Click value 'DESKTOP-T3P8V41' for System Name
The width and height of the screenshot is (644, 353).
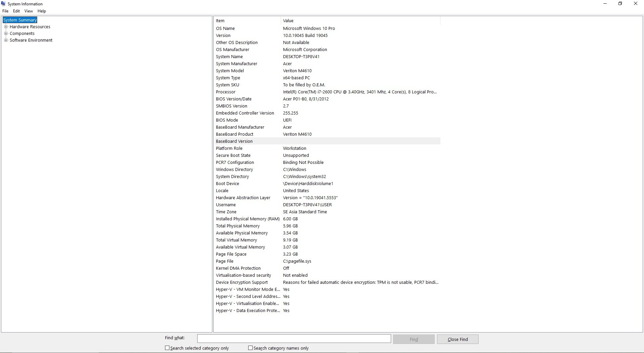[301, 57]
